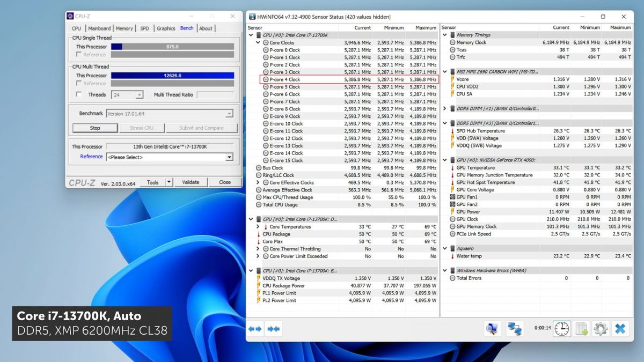Collapse the GPU [#0] NVIDIA GeForce RTX 4090 group
The width and height of the screenshot is (644, 362).
tap(444, 160)
